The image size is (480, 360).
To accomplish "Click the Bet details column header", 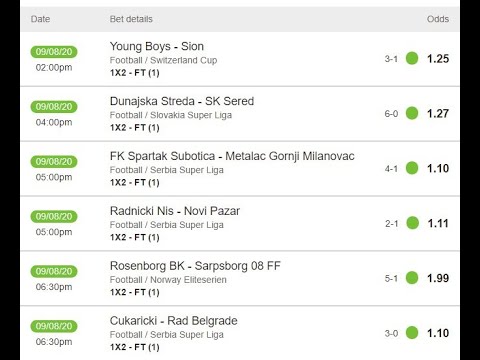I will pyautogui.click(x=131, y=19).
